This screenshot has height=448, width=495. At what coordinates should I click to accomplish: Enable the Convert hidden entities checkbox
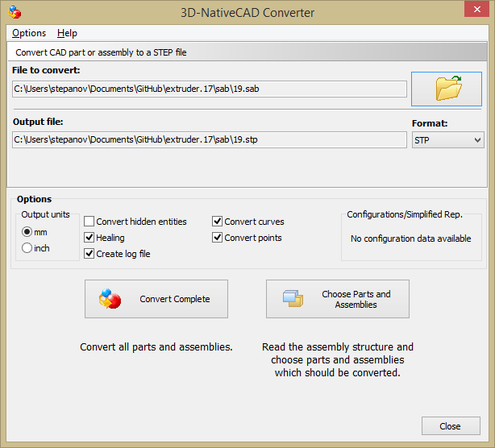pos(89,222)
